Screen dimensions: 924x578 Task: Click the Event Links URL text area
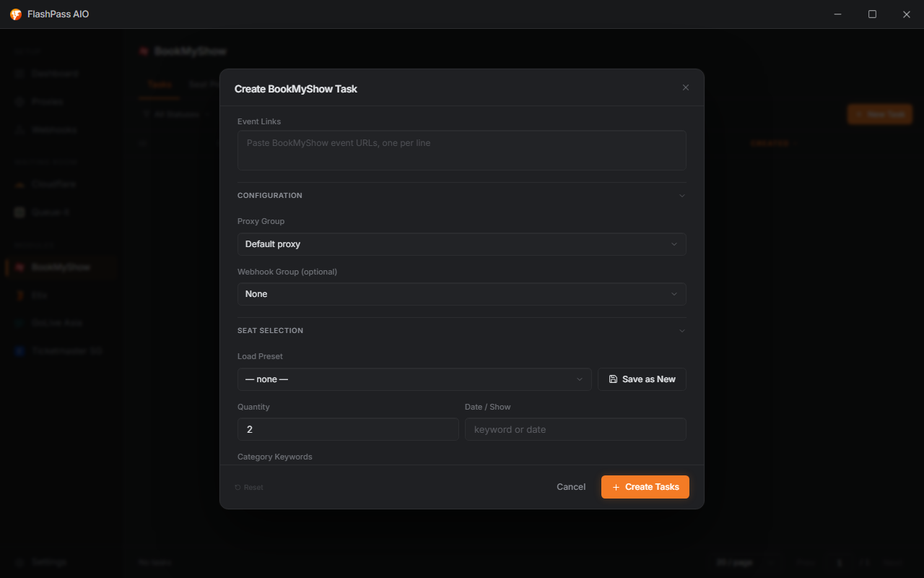point(462,150)
